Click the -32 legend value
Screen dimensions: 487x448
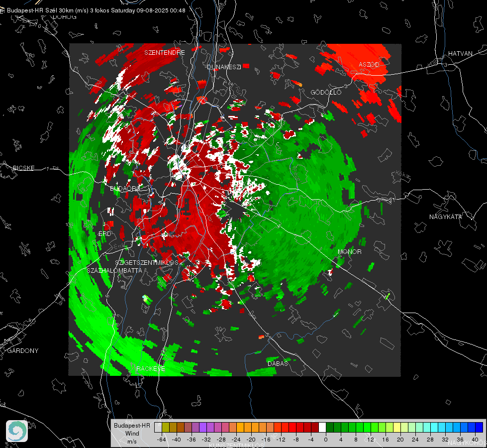(206, 440)
